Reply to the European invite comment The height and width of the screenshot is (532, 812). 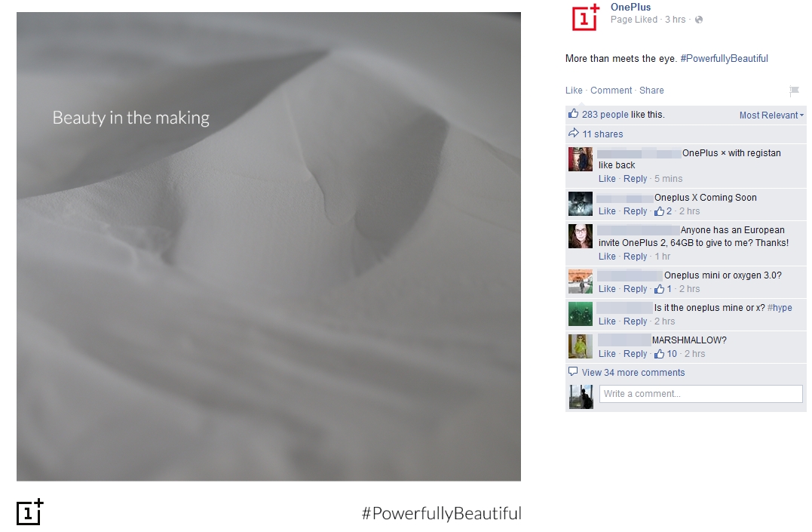coord(636,257)
